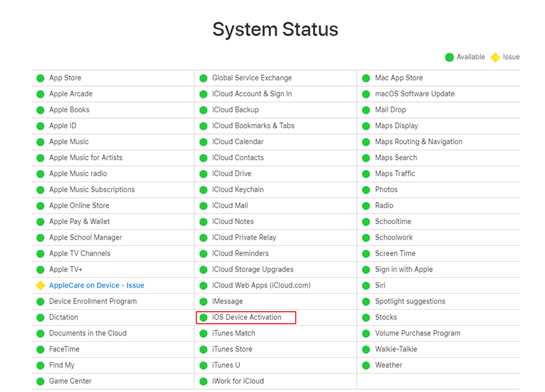Select the iCloud Reminders entry

click(x=240, y=254)
